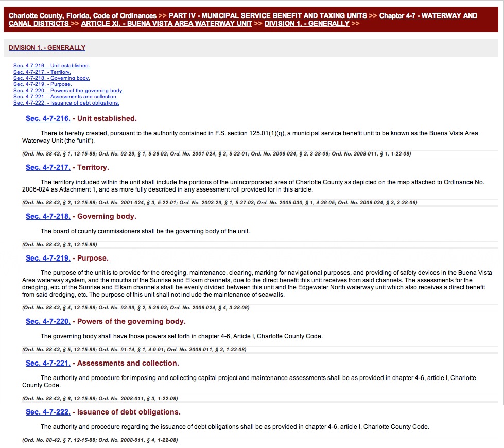Go to Part IV Municipal Service breadcrumb
The image size is (504, 448).
268,16
